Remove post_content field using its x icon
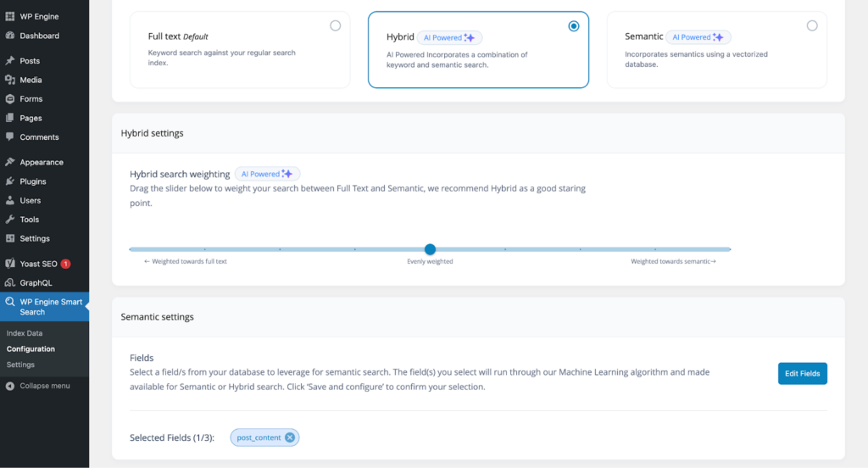The image size is (868, 468). coord(290,437)
